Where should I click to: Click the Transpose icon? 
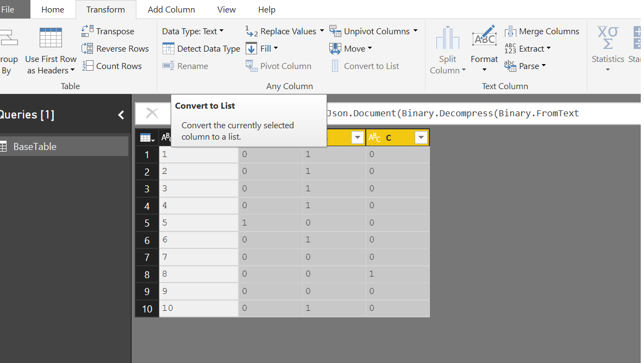coord(87,31)
